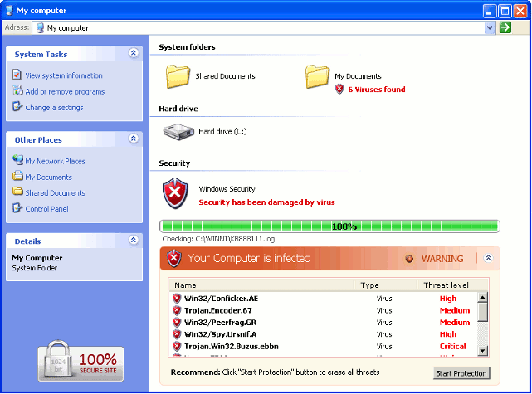532x394 pixels.
Task: Collapse the Other Places panel
Action: 134,139
